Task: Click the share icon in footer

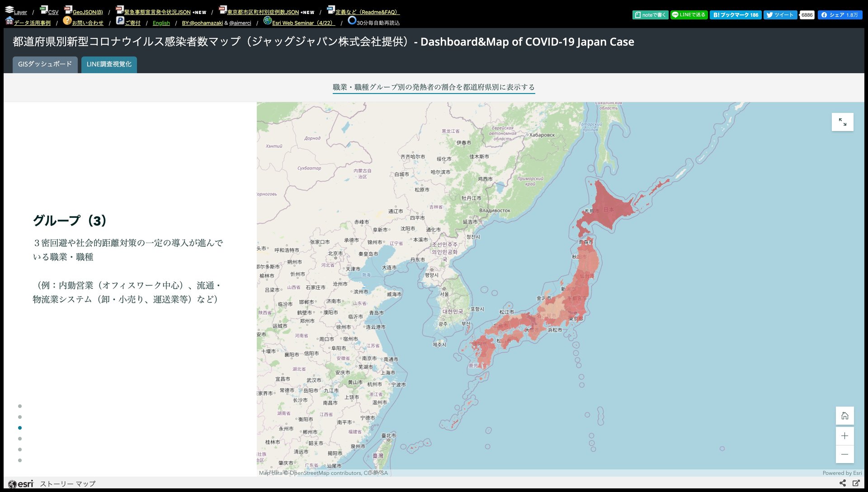Action: 843,483
